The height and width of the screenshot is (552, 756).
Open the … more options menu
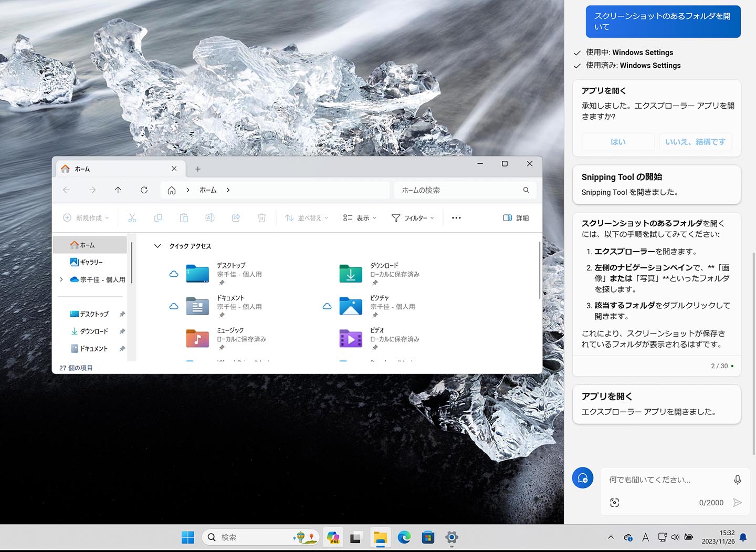tap(456, 217)
